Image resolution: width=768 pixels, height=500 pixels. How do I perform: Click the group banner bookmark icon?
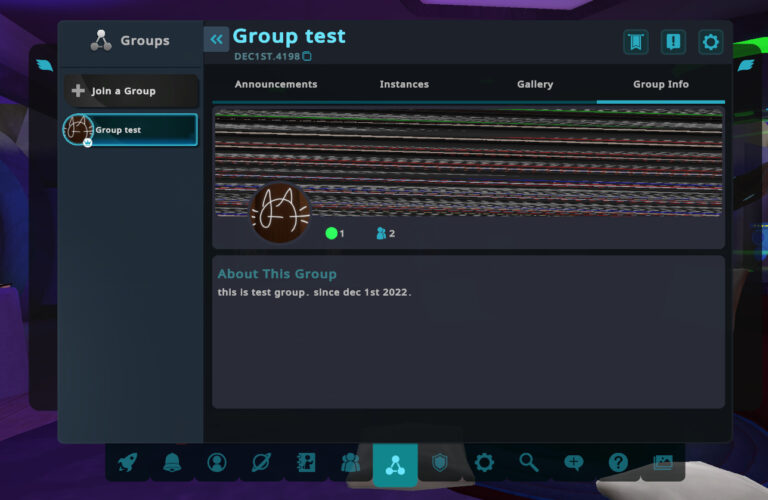click(x=635, y=41)
